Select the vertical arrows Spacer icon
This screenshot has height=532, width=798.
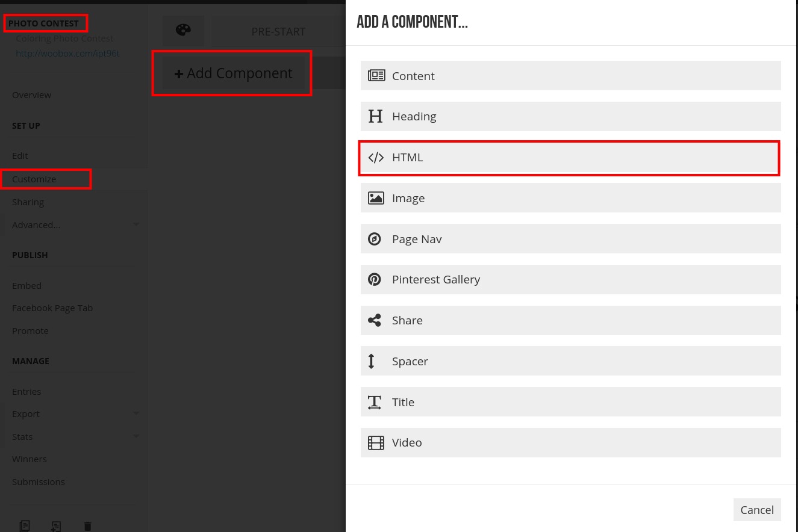372,361
